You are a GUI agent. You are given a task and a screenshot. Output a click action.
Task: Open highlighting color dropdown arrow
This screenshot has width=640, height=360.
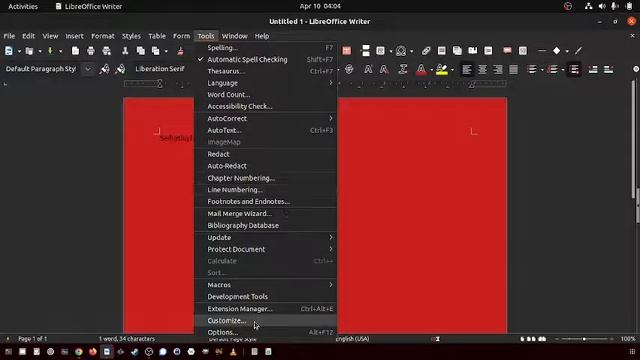pos(452,70)
